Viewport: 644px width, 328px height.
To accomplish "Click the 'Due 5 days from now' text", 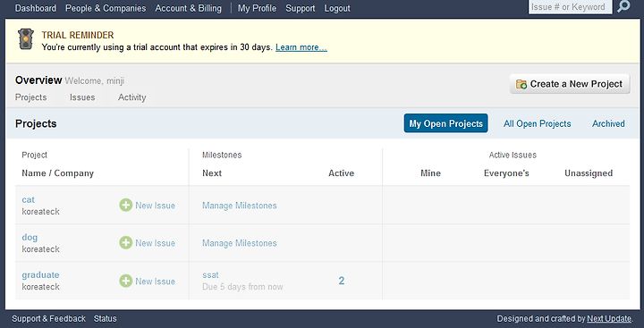I will pos(242,287).
